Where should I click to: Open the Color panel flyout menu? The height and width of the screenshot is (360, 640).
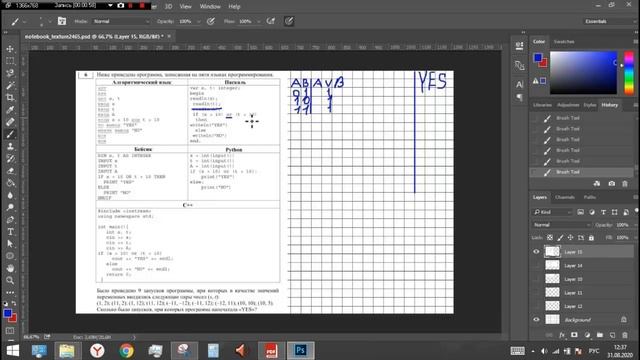point(636,42)
